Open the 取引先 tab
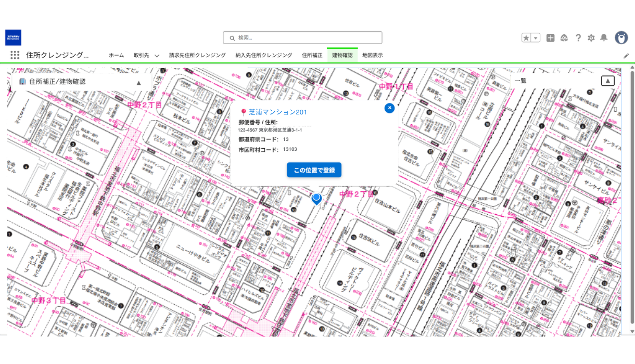635x364 pixels. (x=141, y=55)
